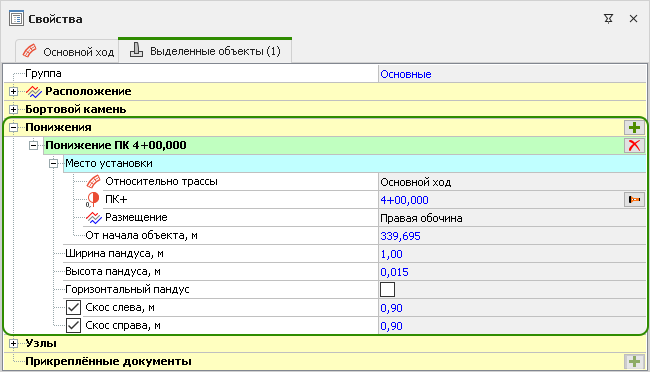The image size is (650, 372).
Task: Expand the Узлы section
Action: (x=14, y=343)
